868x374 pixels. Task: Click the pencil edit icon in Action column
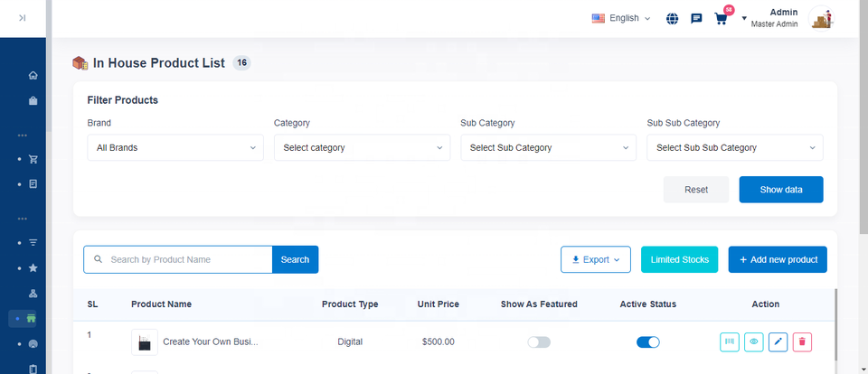778,342
